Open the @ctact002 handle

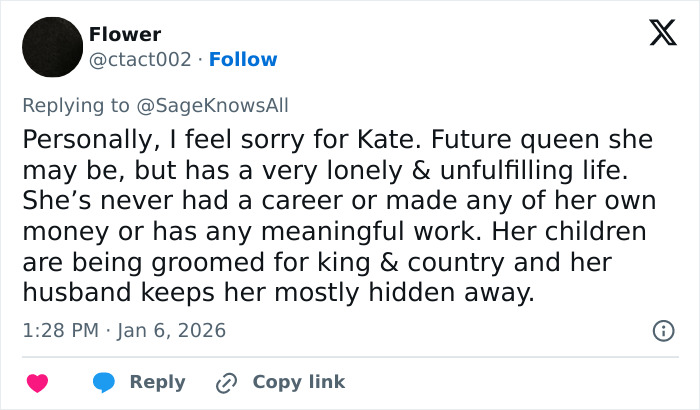click(140, 59)
